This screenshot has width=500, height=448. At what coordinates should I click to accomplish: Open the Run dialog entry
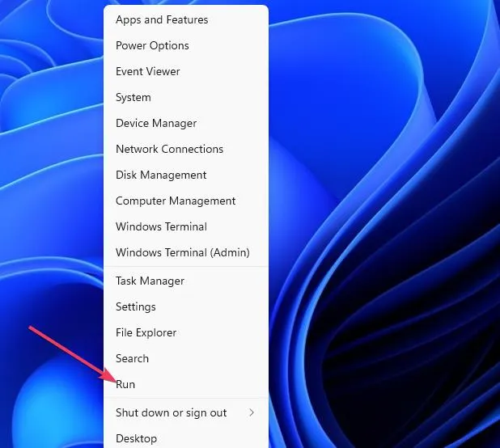tap(186, 384)
